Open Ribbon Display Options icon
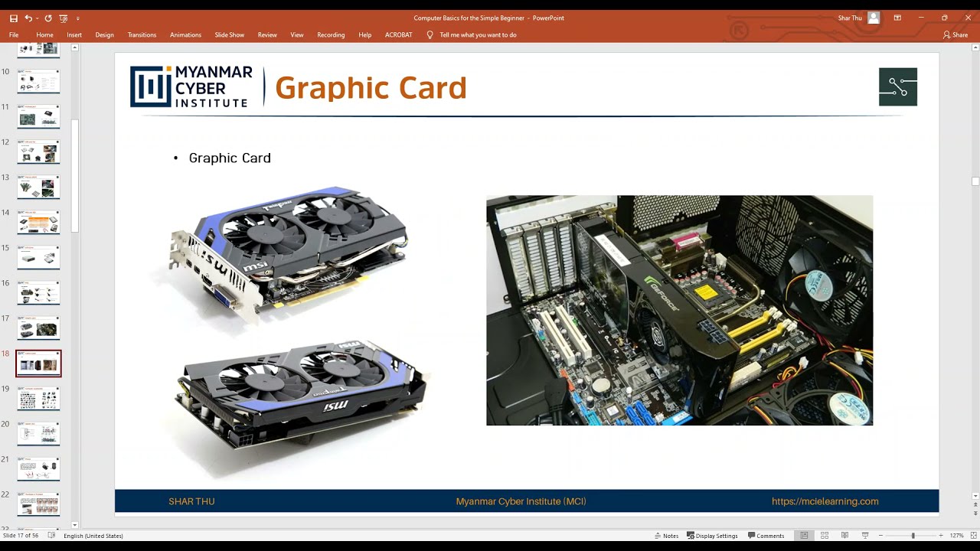The height and width of the screenshot is (551, 980). pos(897,18)
